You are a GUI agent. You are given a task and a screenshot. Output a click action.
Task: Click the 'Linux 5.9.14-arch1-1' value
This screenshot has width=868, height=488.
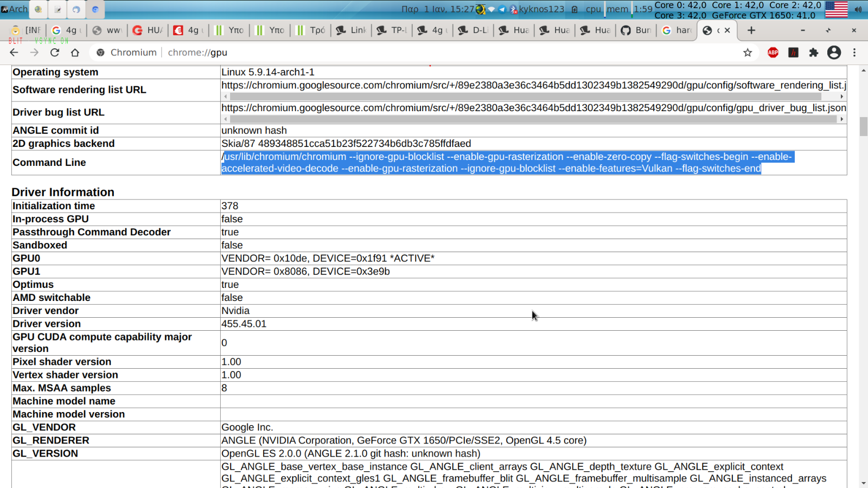coord(268,72)
